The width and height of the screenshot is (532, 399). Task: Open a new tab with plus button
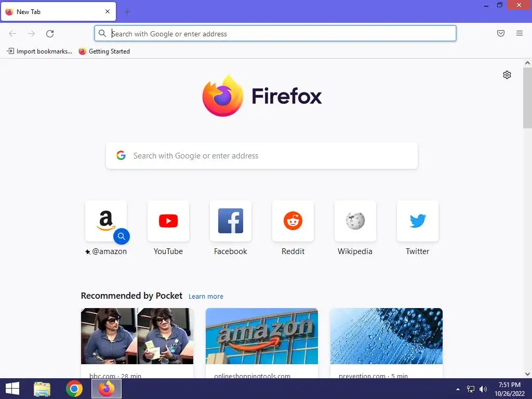click(127, 12)
